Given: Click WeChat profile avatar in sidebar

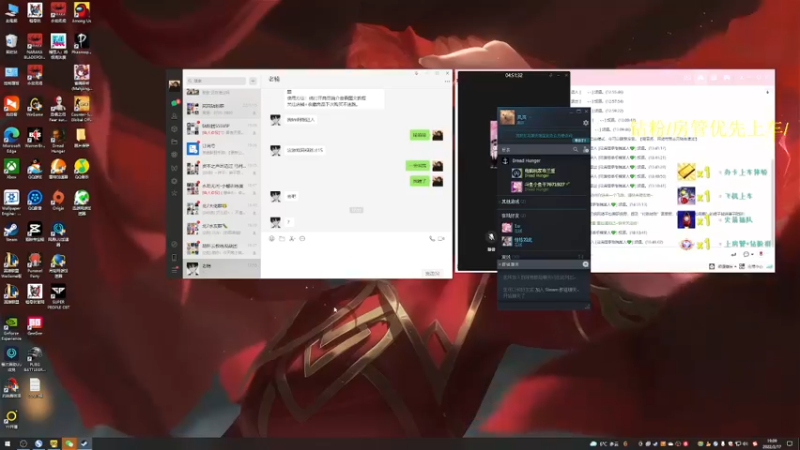Looking at the screenshot, I should coord(174,85).
